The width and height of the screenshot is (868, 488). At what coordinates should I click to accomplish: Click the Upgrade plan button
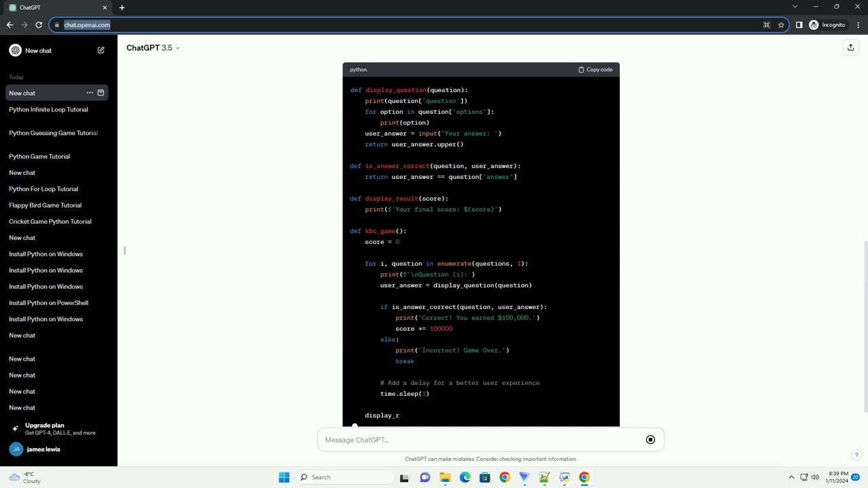[58, 429]
